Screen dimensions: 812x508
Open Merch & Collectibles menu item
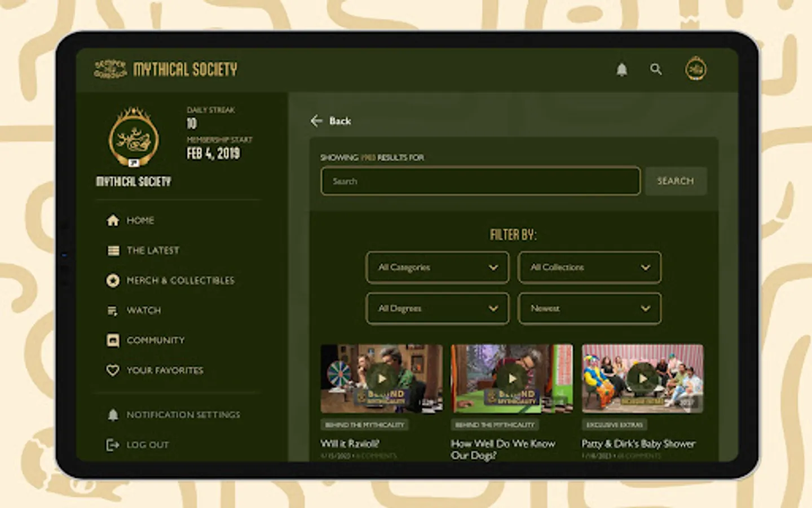point(180,281)
